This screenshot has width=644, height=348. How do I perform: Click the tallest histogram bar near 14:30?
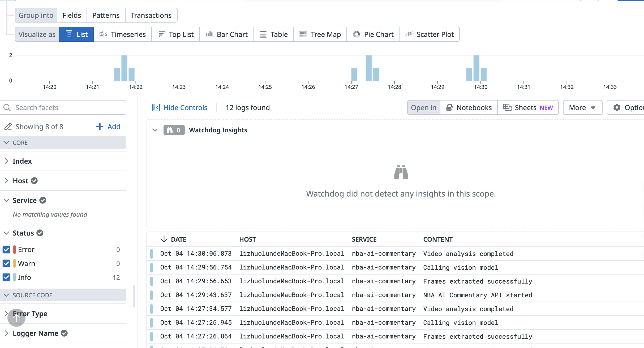click(x=476, y=68)
